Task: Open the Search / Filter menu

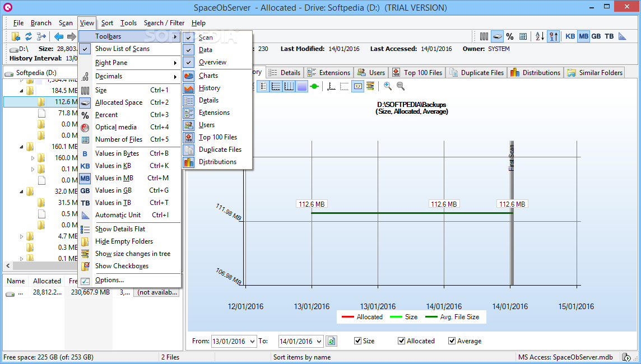Action: [x=164, y=23]
